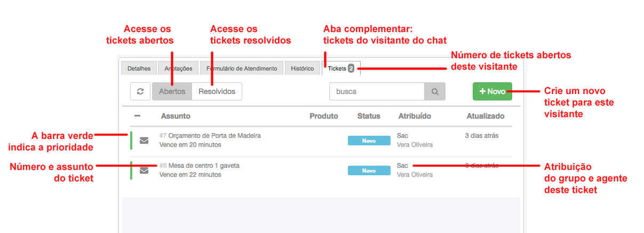Image resolution: width=644 pixels, height=233 pixels.
Task: Click the search magnifier icon
Action: (x=435, y=91)
